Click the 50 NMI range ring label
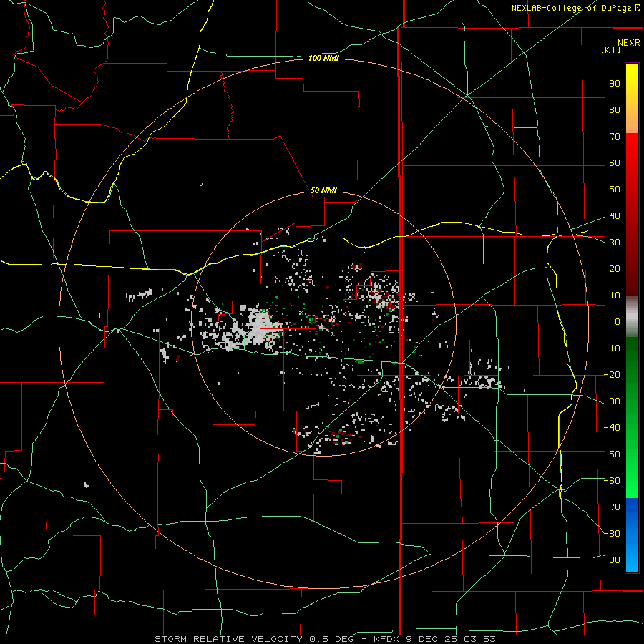Viewport: 644px width, 644px height. (x=323, y=190)
